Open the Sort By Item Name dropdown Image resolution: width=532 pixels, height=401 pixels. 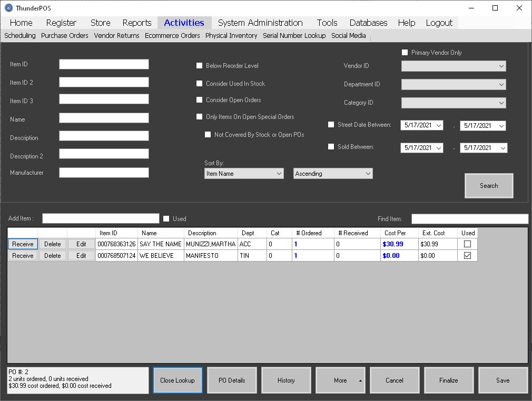244,174
